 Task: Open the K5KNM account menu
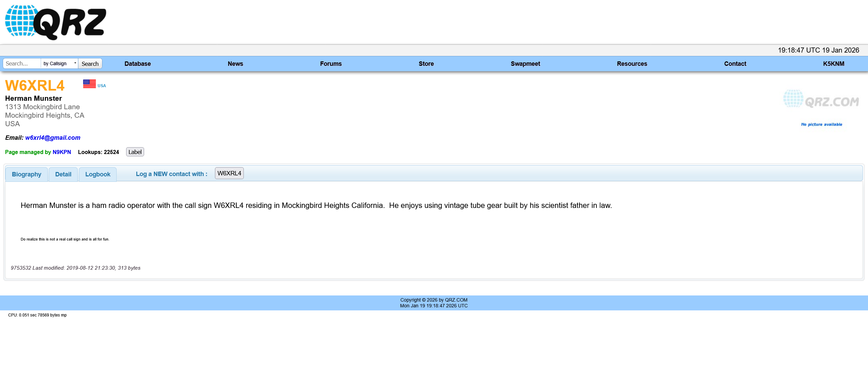[x=834, y=63]
